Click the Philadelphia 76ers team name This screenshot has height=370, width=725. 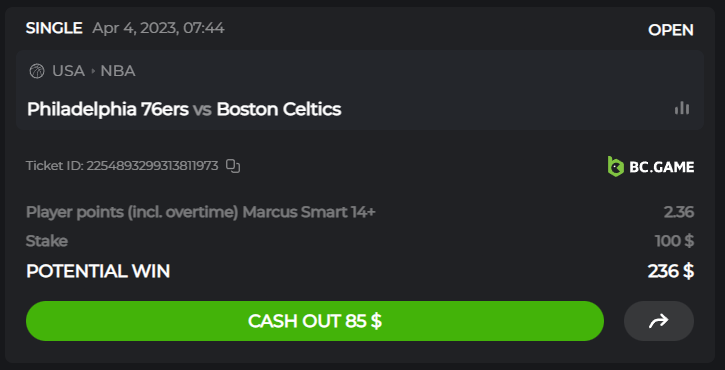pos(108,110)
